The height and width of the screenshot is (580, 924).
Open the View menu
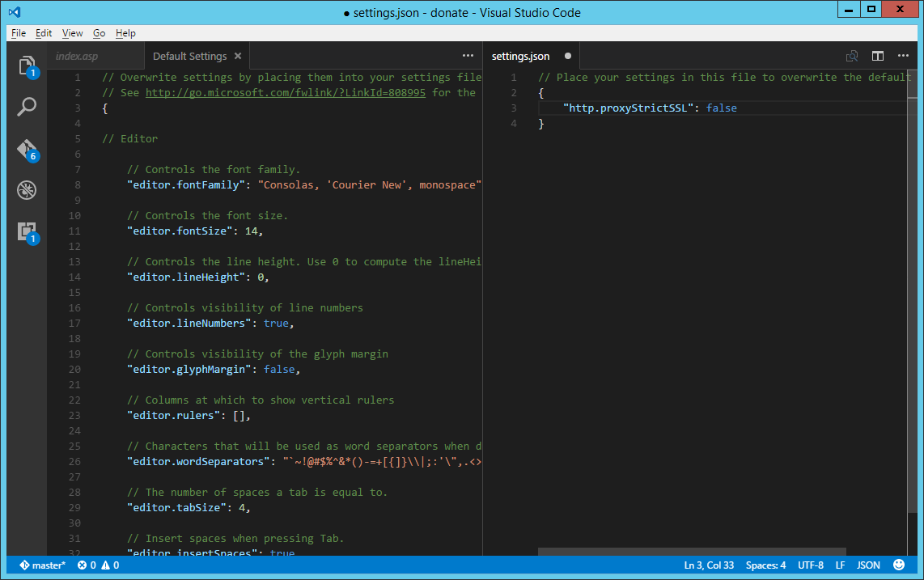pos(73,33)
